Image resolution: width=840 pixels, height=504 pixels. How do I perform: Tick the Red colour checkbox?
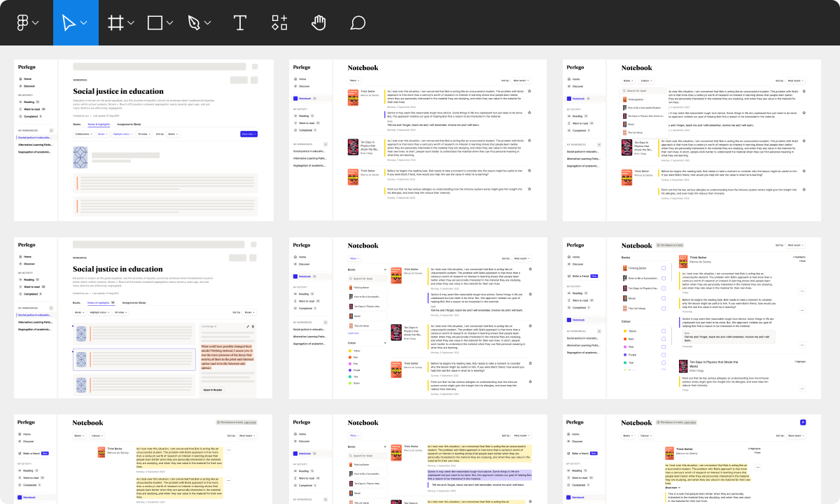click(663, 339)
